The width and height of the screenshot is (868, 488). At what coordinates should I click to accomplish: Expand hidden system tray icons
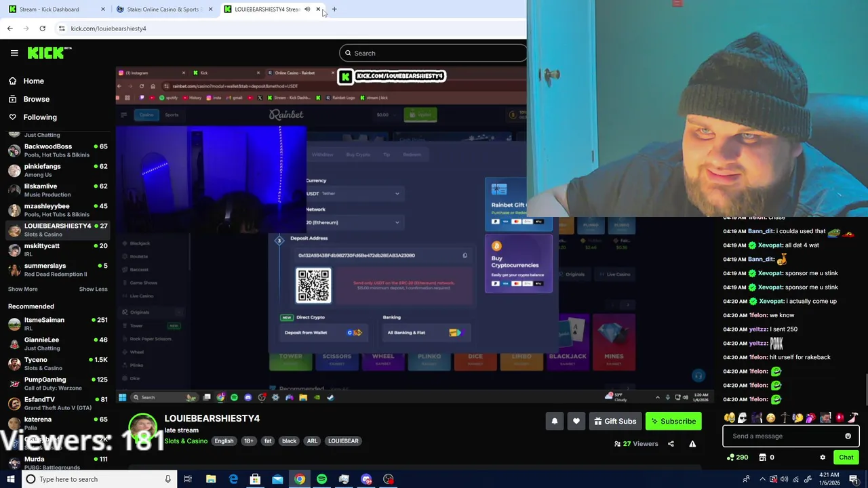(762, 479)
